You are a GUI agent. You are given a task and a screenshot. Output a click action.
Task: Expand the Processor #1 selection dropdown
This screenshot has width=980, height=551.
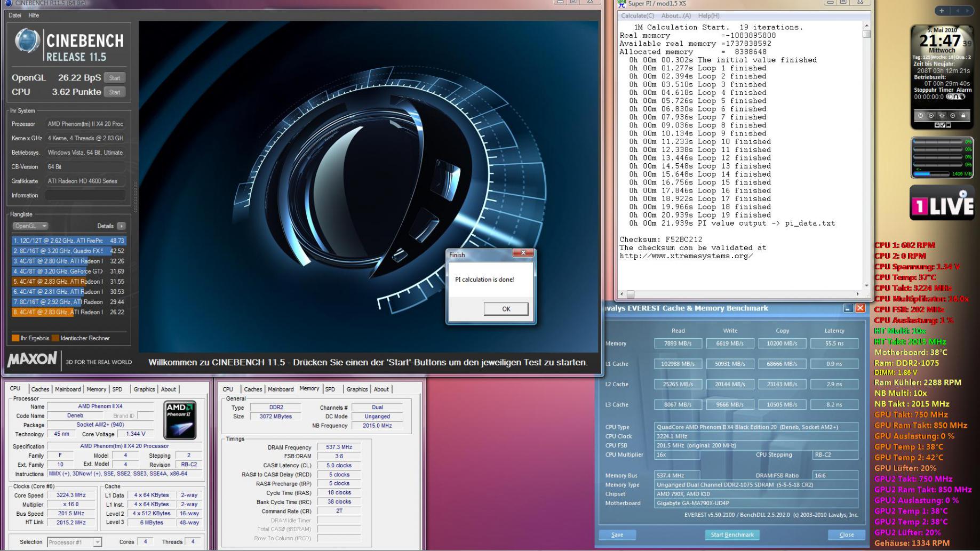pos(98,542)
